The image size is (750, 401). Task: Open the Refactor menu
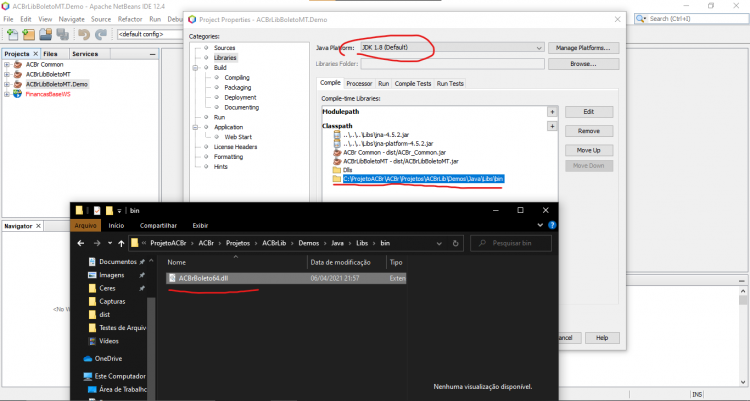click(x=130, y=19)
